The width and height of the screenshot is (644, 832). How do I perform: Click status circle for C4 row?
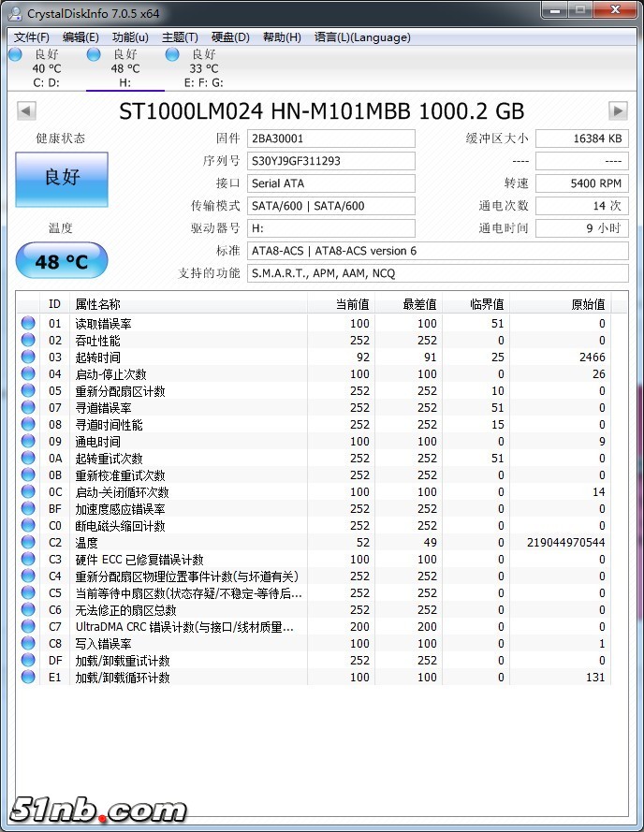28,576
